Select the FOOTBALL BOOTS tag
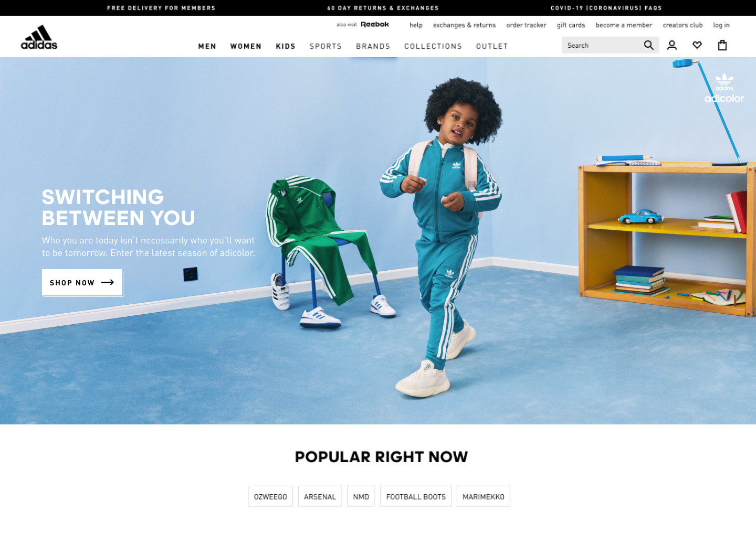 click(416, 496)
